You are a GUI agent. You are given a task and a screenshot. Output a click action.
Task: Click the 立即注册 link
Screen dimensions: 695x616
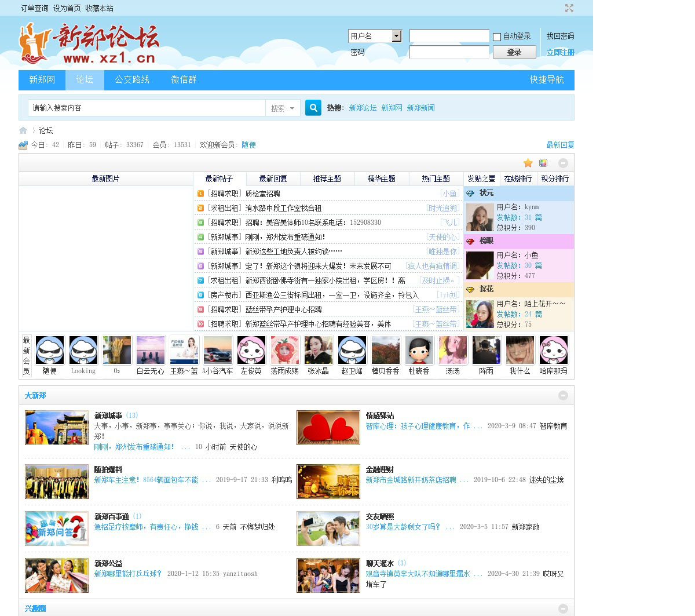pyautogui.click(x=560, y=52)
